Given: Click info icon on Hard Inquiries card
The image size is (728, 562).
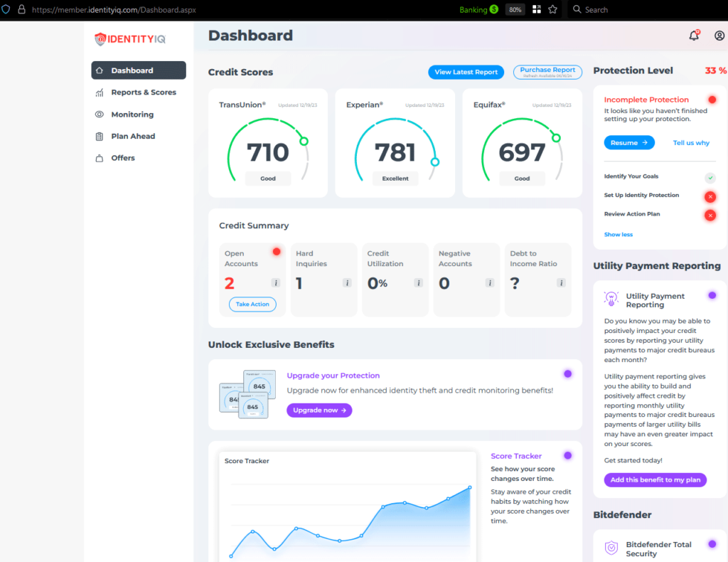Looking at the screenshot, I should (x=347, y=283).
